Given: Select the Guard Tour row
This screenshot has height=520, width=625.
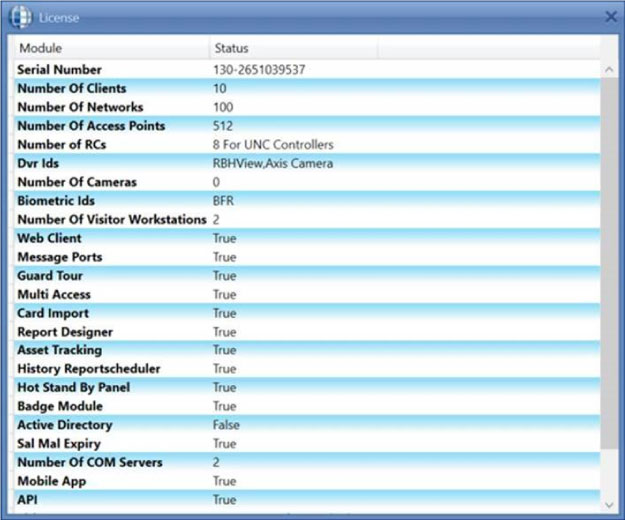Looking at the screenshot, I should tap(50, 275).
